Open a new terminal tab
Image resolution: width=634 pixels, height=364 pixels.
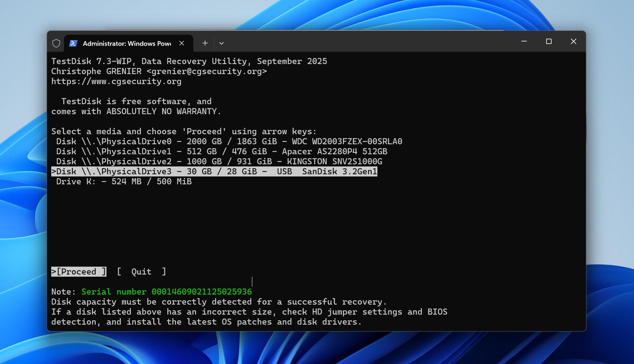pos(205,43)
